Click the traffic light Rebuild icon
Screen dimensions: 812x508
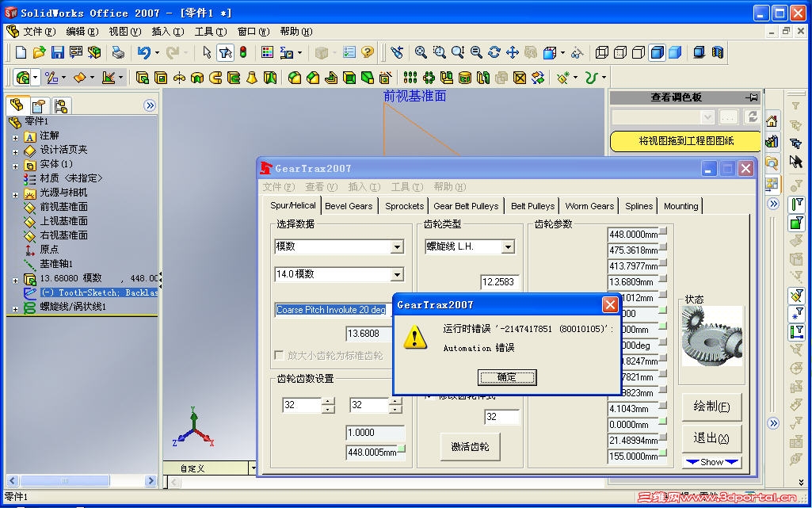[243, 52]
